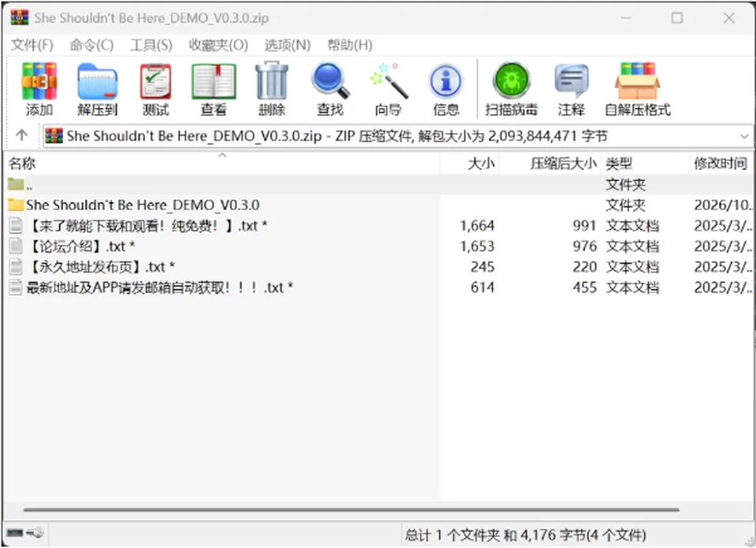Click the WinRAR icon in the title bar

click(x=20, y=18)
